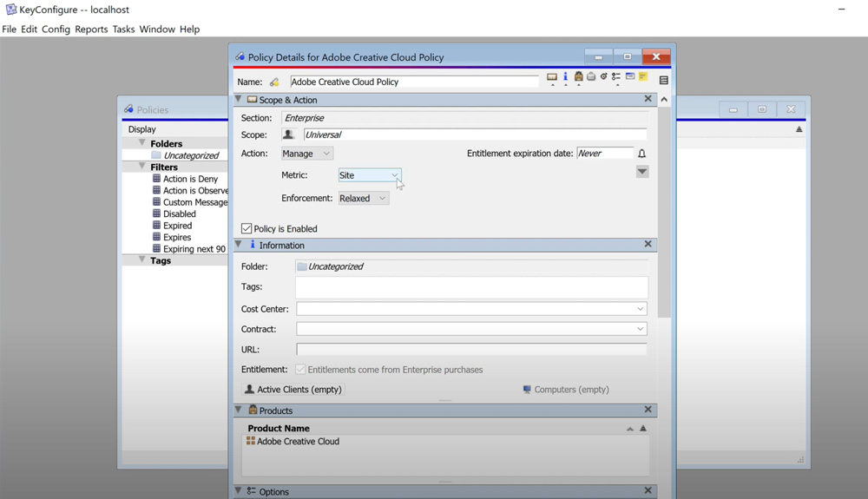Image resolution: width=868 pixels, height=499 pixels.
Task: Open the Tasks menu
Action: pyautogui.click(x=123, y=30)
